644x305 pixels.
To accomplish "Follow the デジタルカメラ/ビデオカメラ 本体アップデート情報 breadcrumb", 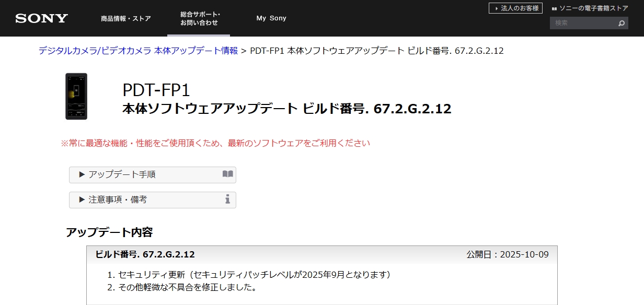I will click(x=138, y=51).
